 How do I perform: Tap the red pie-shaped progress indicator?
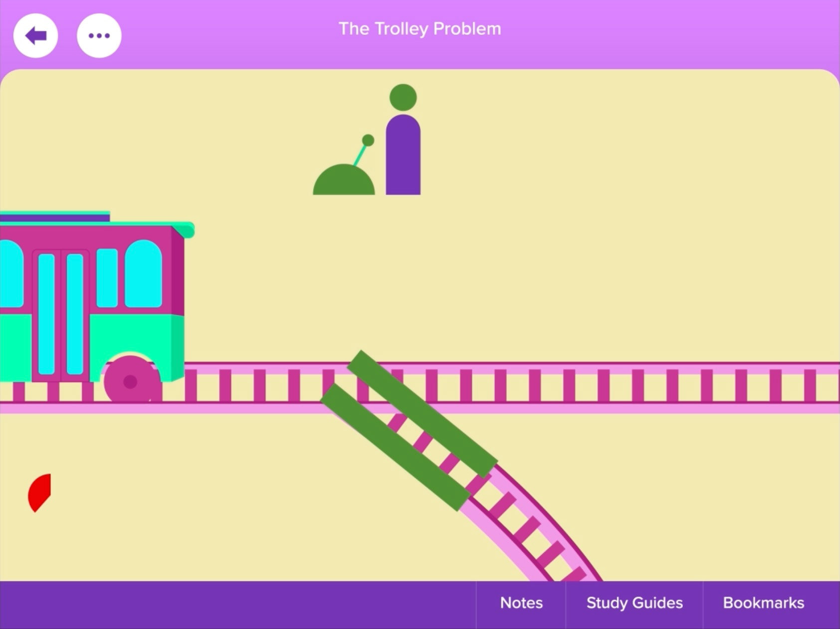(x=39, y=493)
